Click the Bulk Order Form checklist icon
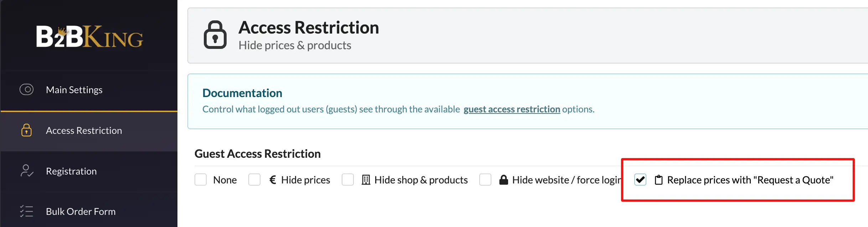Image resolution: width=868 pixels, height=227 pixels. [26, 211]
